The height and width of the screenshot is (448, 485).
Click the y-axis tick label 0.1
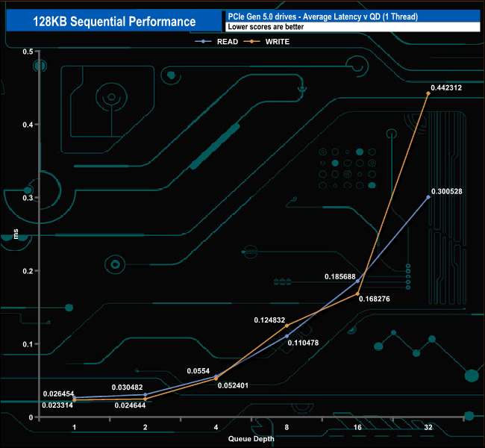tap(28, 344)
